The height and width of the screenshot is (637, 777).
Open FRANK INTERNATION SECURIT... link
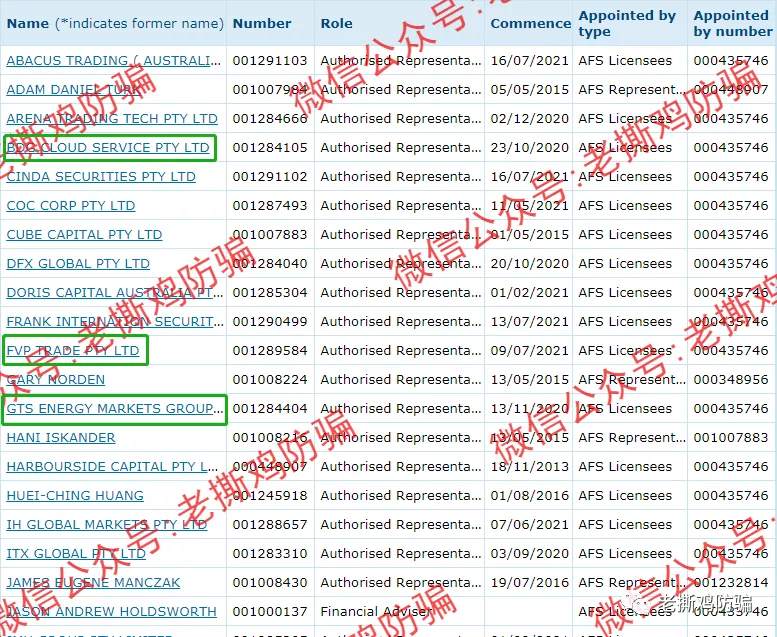115,322
